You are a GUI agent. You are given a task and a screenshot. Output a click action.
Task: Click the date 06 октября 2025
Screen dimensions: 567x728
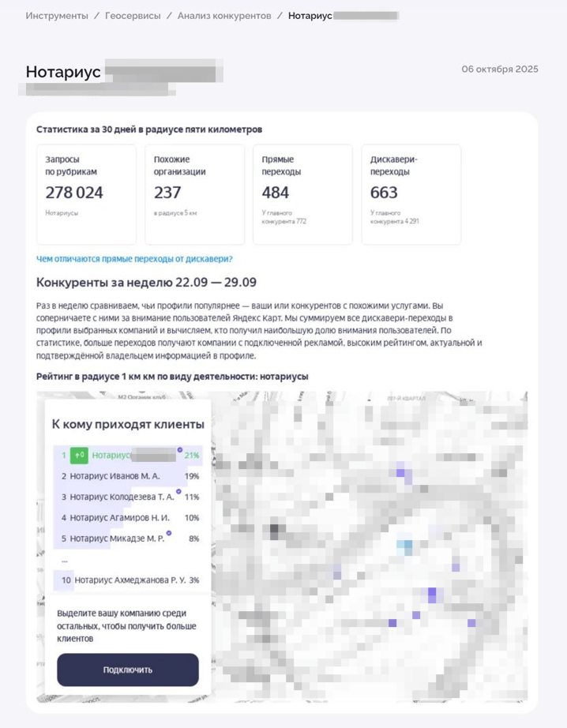pyautogui.click(x=500, y=69)
